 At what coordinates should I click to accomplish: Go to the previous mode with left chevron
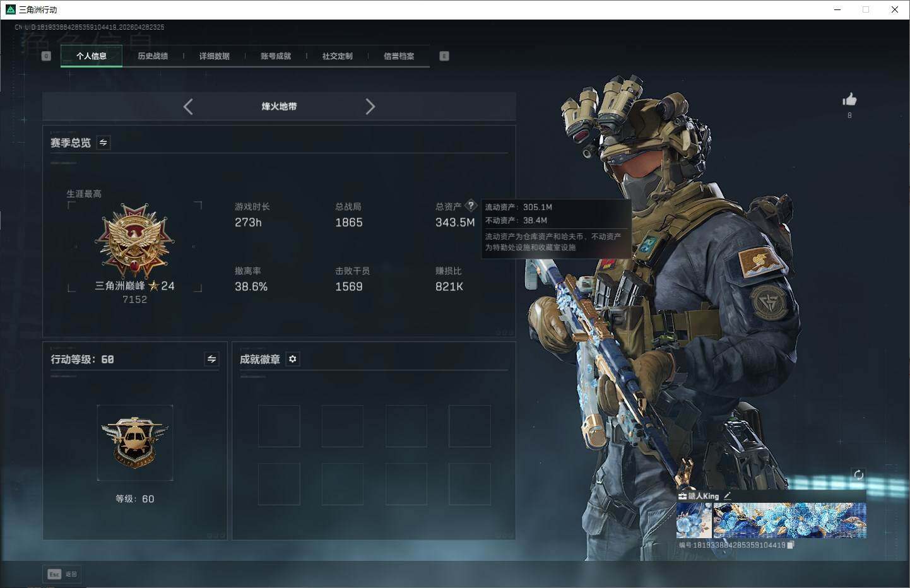point(188,107)
